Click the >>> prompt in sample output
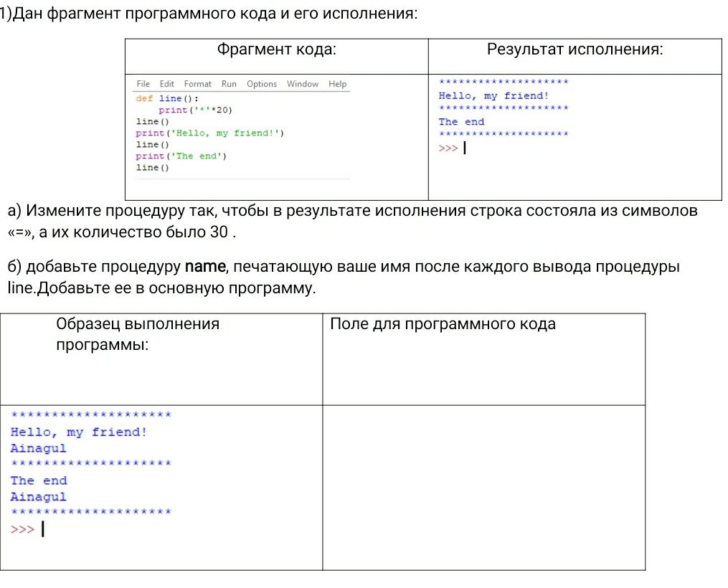This screenshot has width=728, height=588. [x=22, y=529]
